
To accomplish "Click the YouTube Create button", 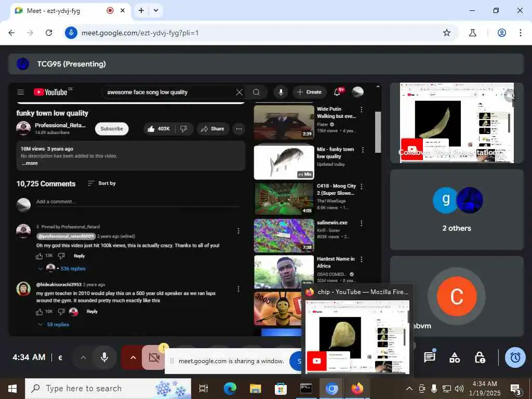I will (310, 92).
